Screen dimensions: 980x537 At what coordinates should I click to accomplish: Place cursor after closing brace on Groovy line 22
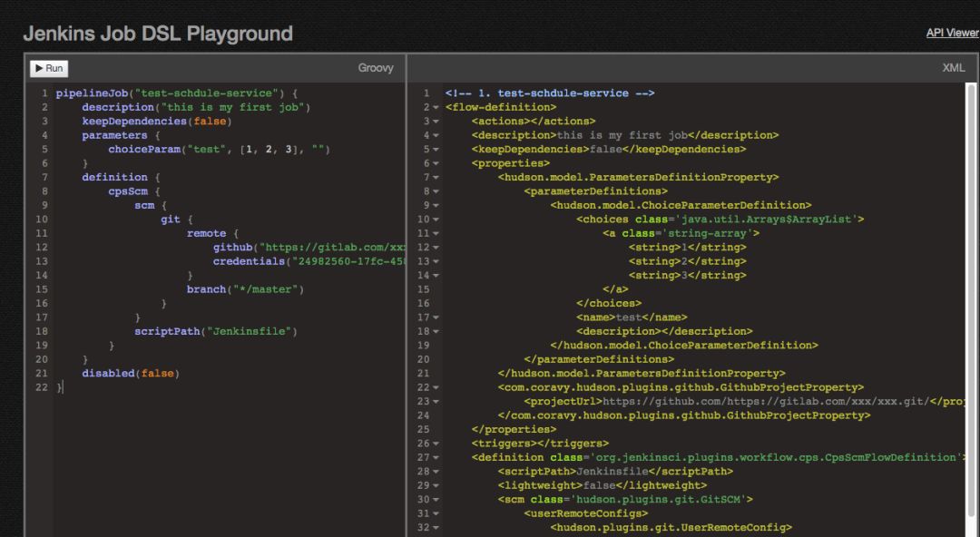[63, 387]
